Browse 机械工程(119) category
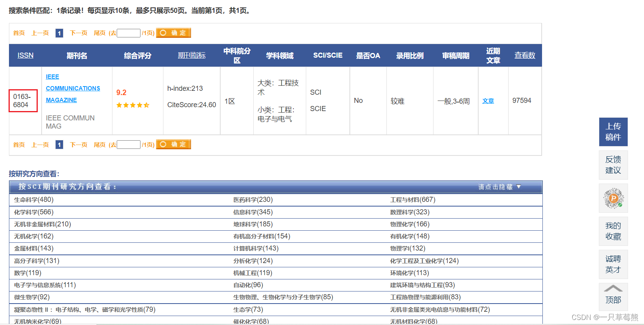The height and width of the screenshot is (325, 644). [x=253, y=273]
